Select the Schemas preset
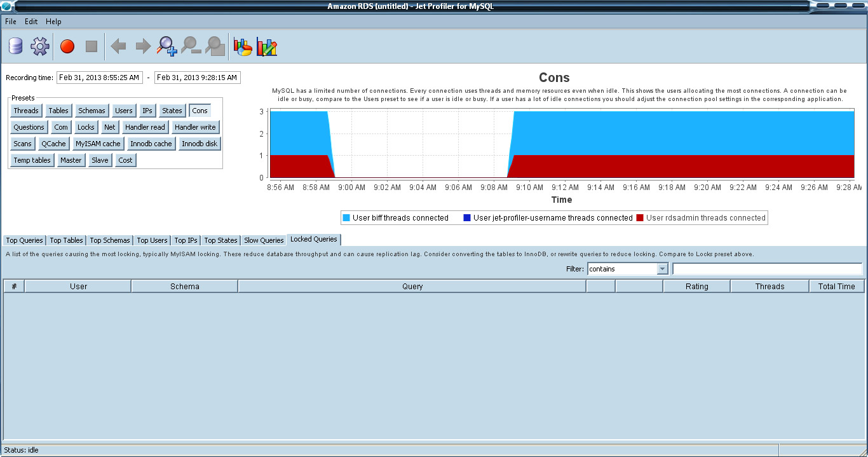Screen dimensions: 868x457 92,111
